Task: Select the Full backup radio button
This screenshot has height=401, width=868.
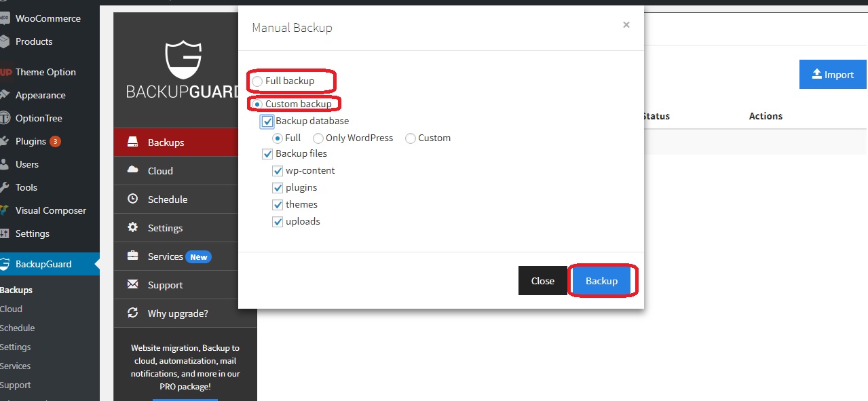Action: 257,81
